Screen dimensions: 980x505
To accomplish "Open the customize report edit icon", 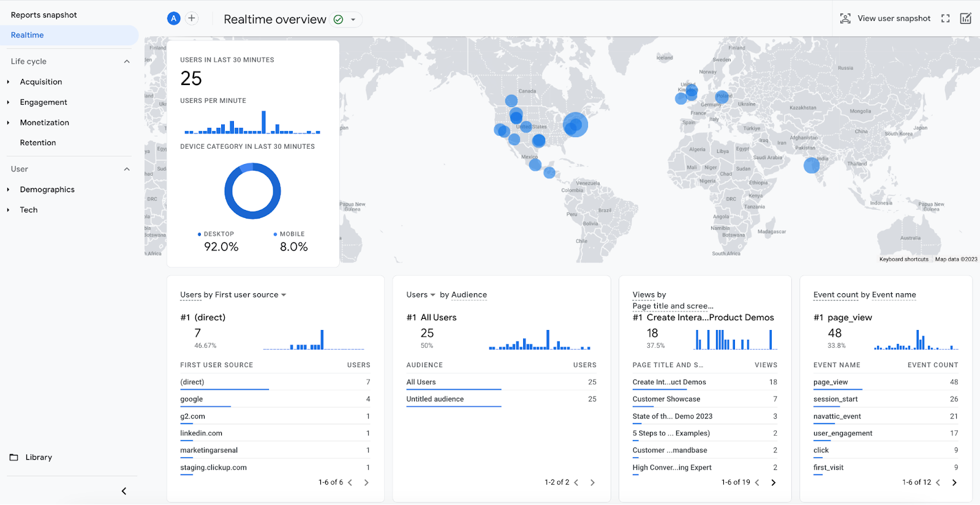I will click(966, 18).
